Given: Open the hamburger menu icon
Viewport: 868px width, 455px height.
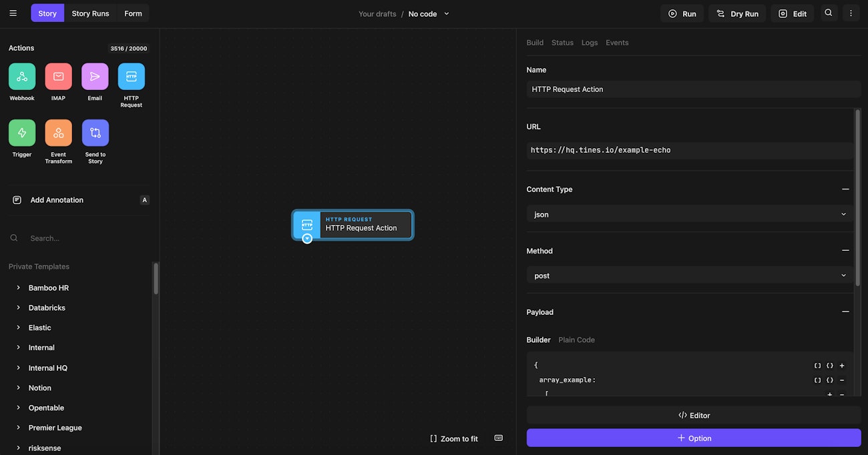Looking at the screenshot, I should click(13, 13).
